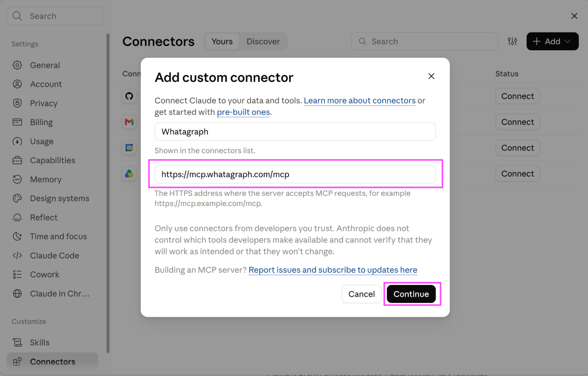The height and width of the screenshot is (376, 588).
Task: Open Report issues and subscribe link
Action: pyautogui.click(x=333, y=270)
